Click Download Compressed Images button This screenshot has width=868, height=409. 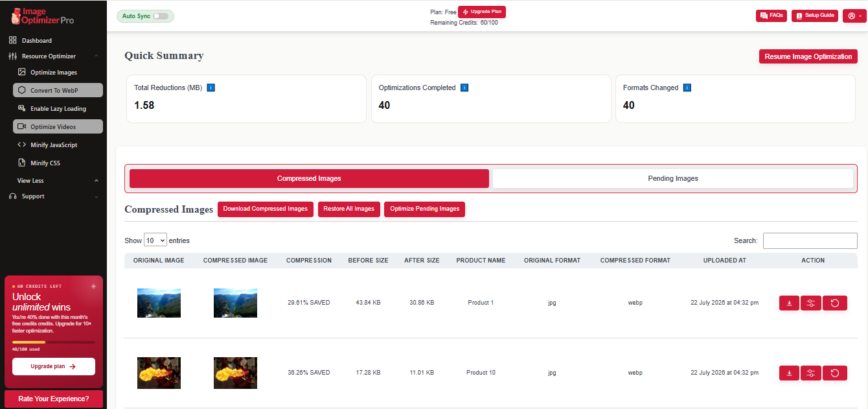(266, 209)
